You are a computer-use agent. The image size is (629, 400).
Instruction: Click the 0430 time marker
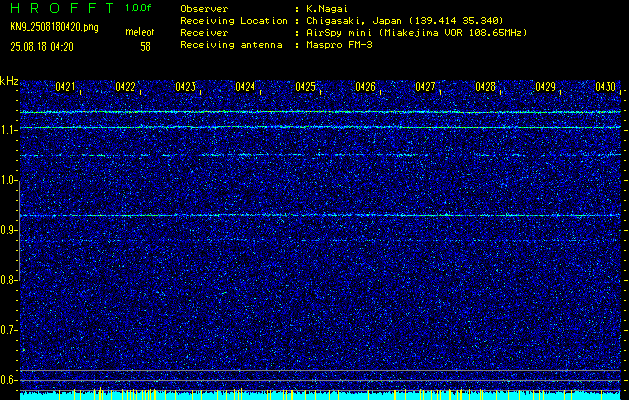pyautogui.click(x=605, y=86)
